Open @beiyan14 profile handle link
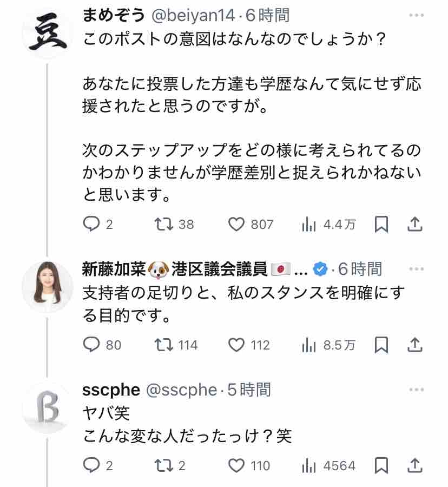This screenshot has height=487, width=448. (194, 16)
